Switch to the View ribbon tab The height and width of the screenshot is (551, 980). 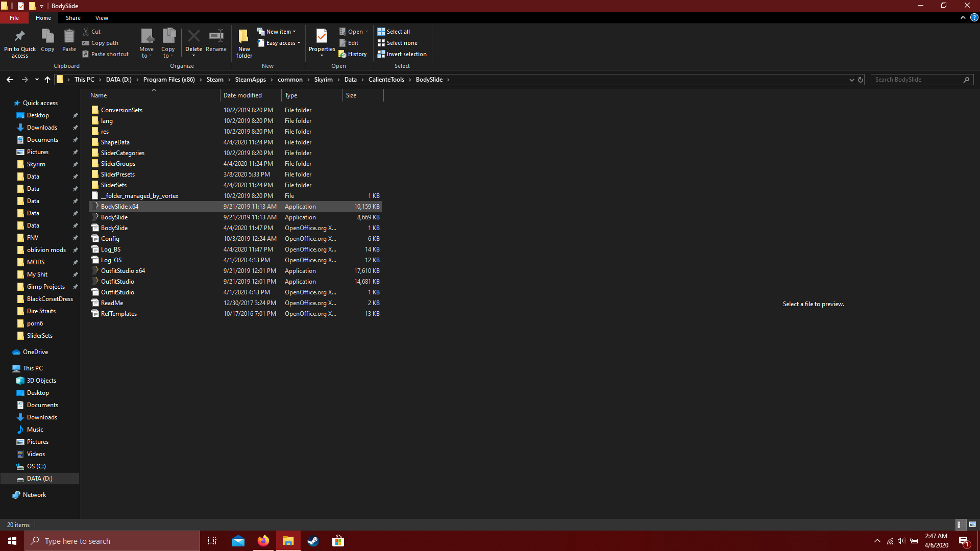[x=102, y=18]
